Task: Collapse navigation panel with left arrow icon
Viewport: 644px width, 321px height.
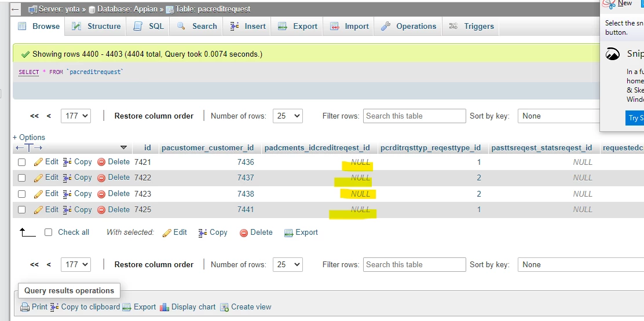Action: pos(15,9)
